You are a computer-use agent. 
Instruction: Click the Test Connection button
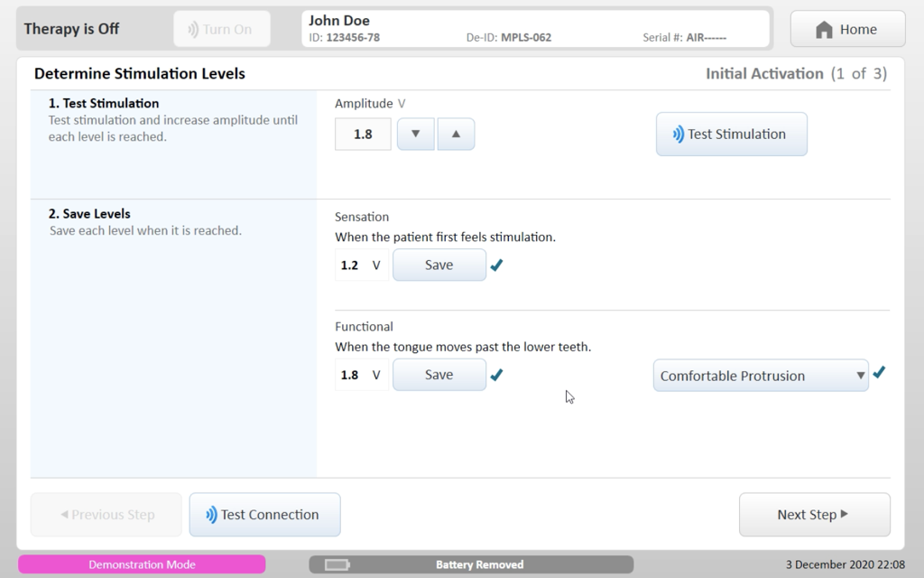(264, 514)
